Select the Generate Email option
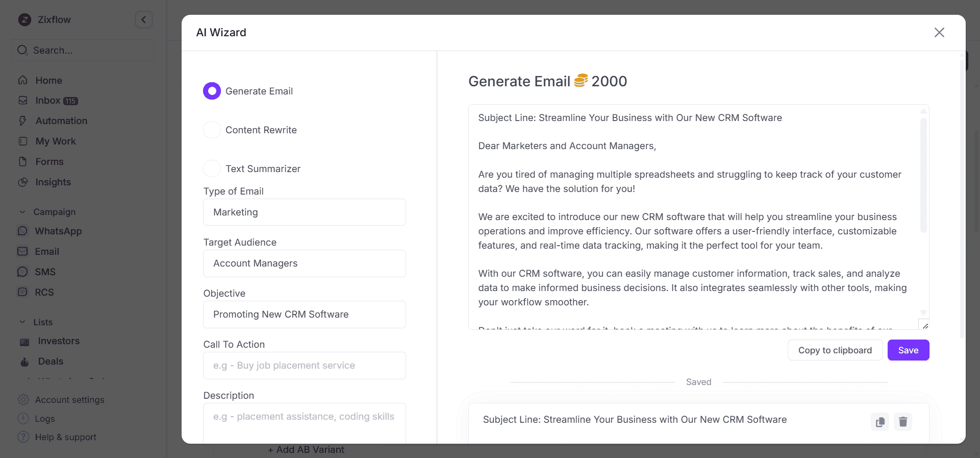980x458 pixels. 211,91
